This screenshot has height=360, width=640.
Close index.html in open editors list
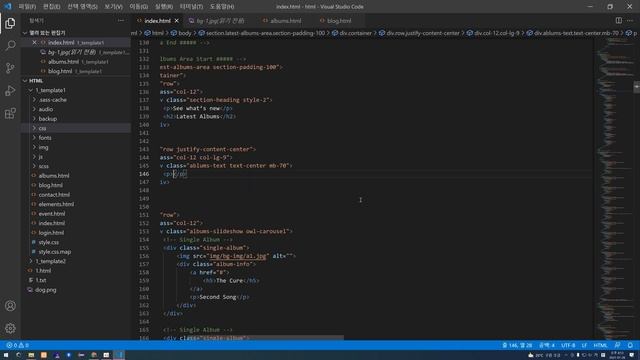(x=34, y=42)
